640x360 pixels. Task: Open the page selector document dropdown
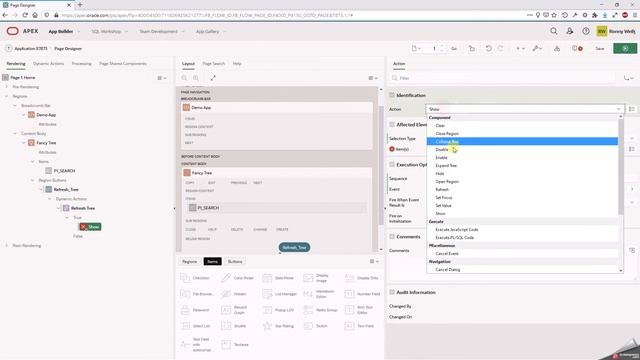(416, 48)
